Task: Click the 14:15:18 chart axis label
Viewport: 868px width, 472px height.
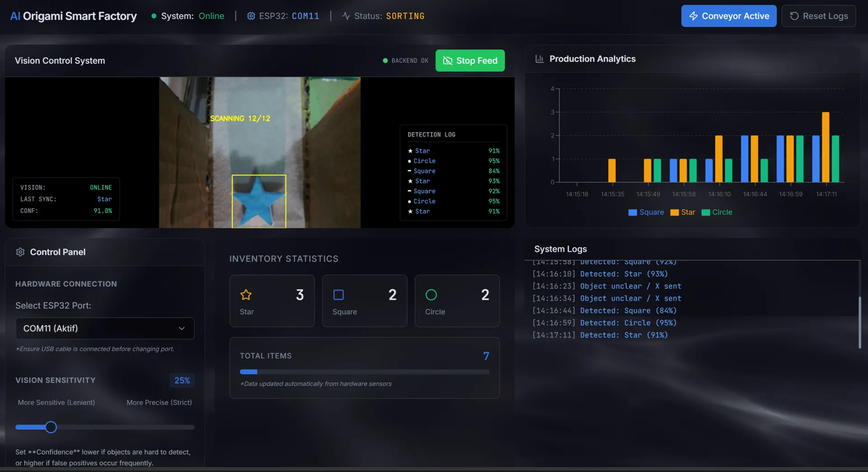Action: coord(577,194)
